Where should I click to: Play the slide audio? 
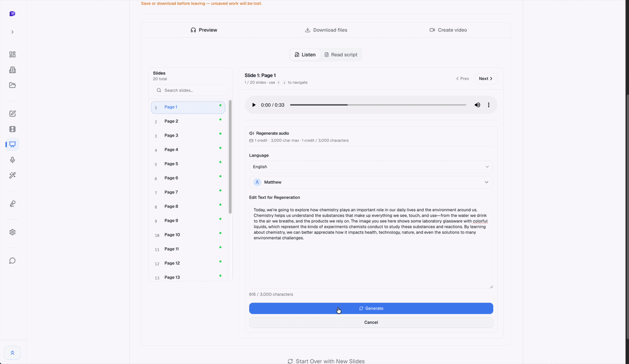254,105
